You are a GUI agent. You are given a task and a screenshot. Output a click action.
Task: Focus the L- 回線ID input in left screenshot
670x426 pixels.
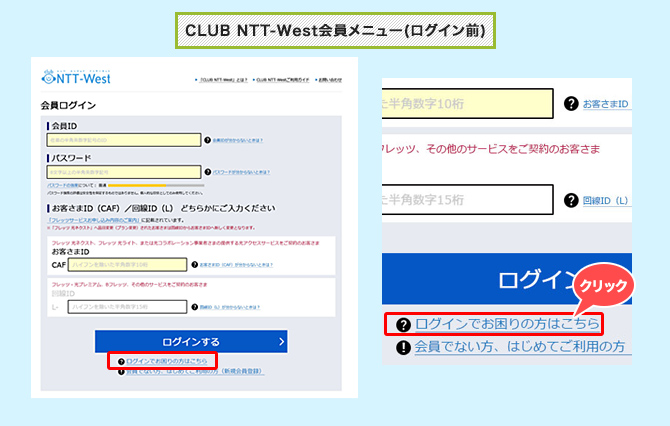127,306
